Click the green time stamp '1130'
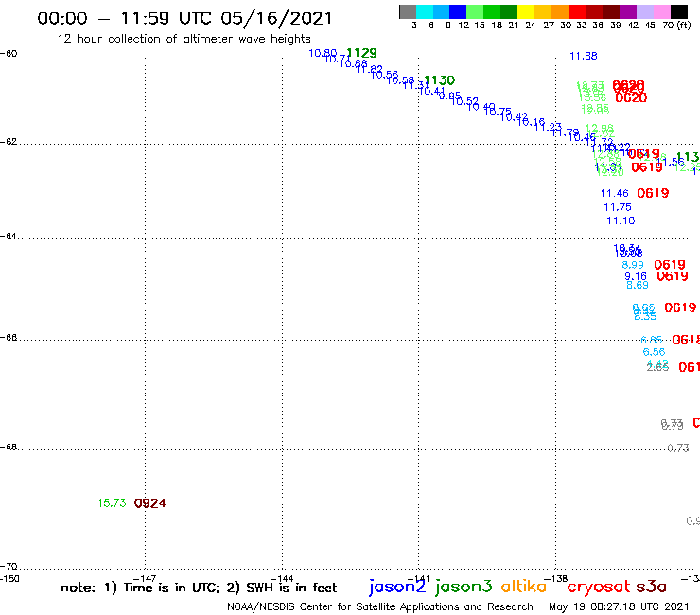Viewport: 700px width, 615px height. click(439, 80)
